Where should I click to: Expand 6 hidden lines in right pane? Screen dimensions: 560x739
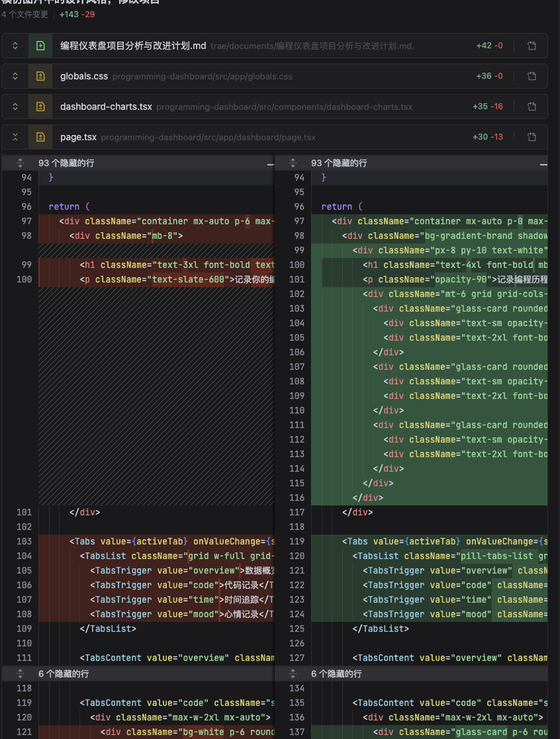[293, 674]
